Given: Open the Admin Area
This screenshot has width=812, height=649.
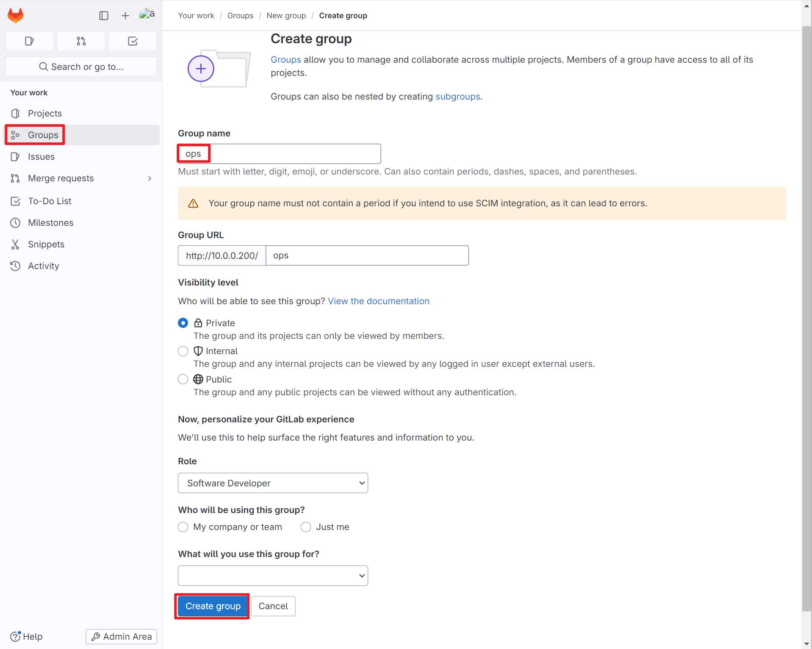Looking at the screenshot, I should 122,636.
